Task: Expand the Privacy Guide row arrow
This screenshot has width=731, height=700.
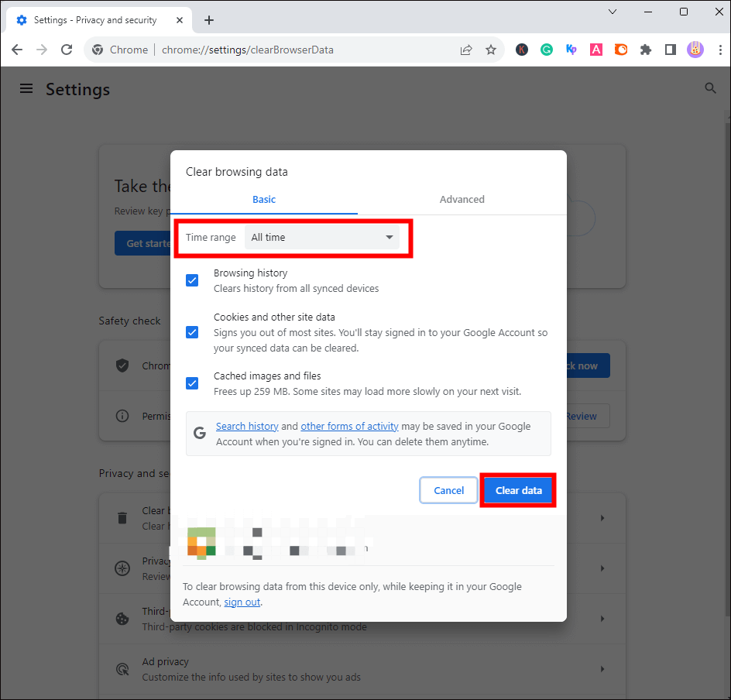Action: pos(602,568)
